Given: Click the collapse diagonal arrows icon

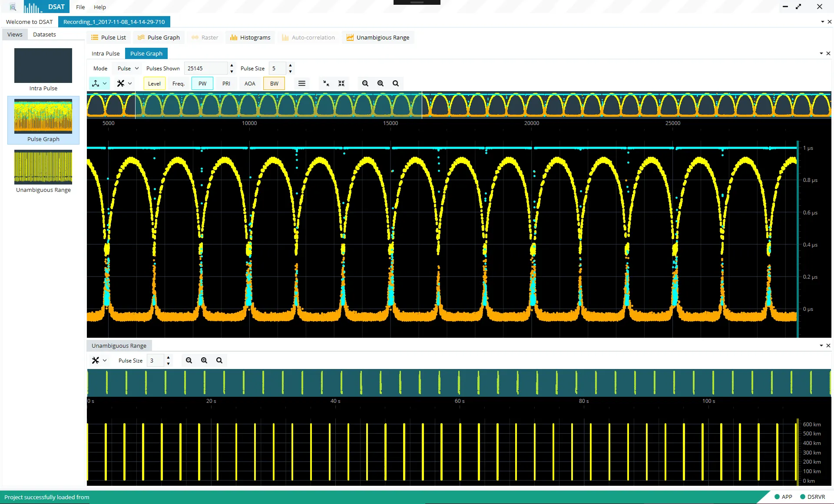Looking at the screenshot, I should click(326, 83).
